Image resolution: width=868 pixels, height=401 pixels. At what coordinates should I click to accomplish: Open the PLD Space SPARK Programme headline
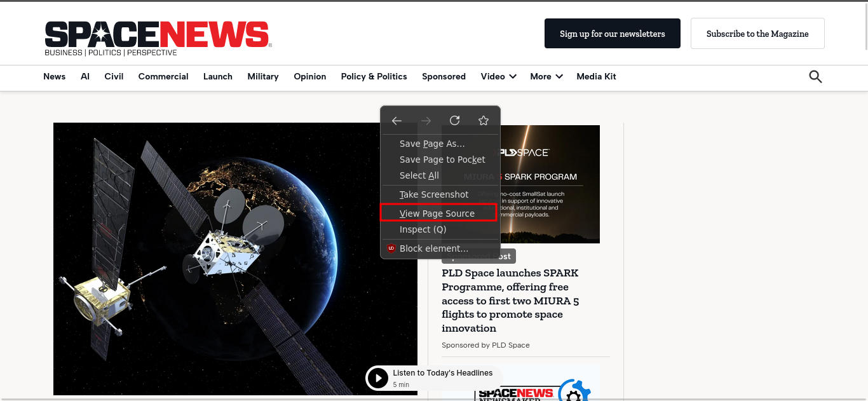click(x=510, y=301)
